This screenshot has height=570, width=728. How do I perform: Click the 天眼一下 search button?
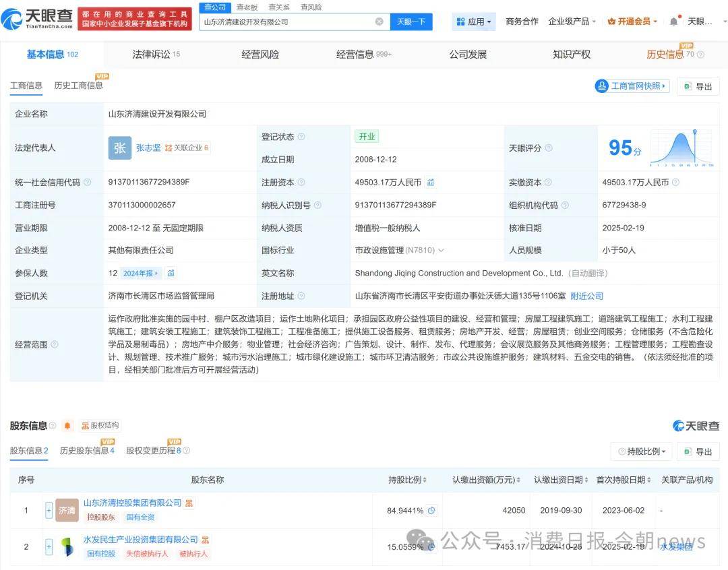coord(411,22)
